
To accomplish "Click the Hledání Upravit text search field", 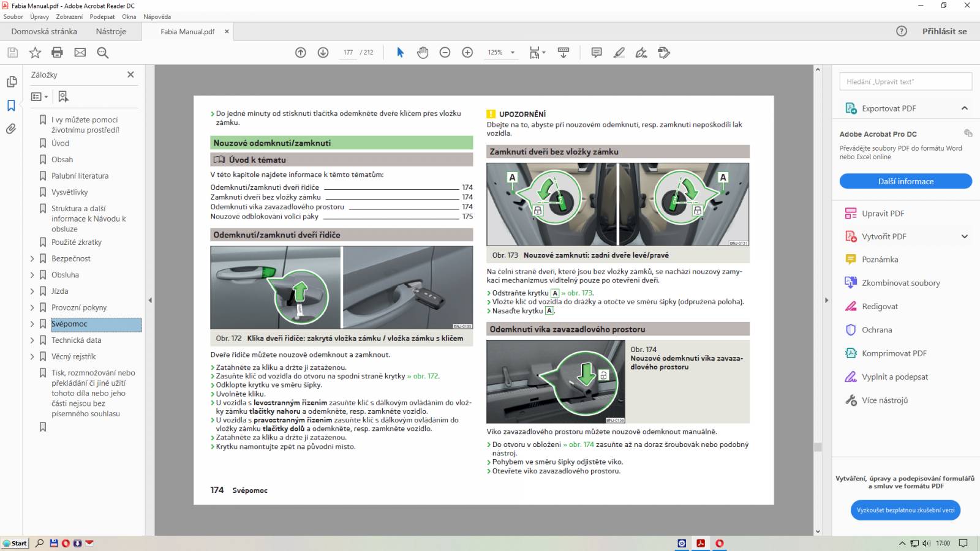I will click(905, 81).
